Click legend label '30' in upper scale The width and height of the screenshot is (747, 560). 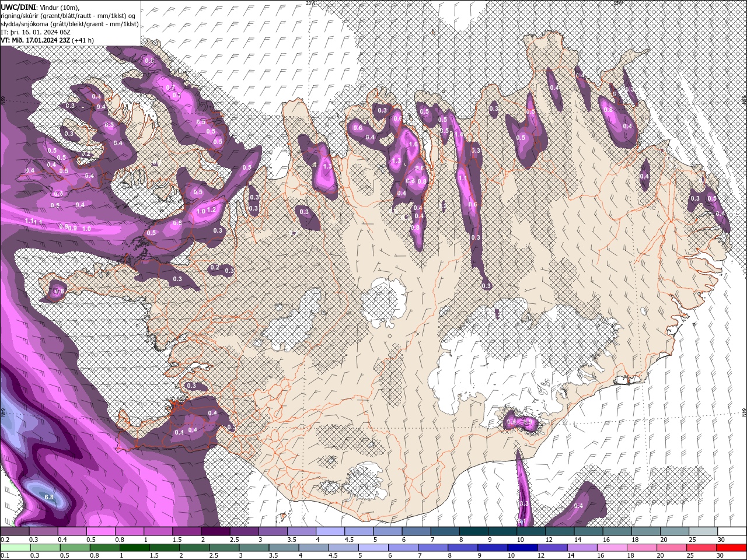[x=721, y=540]
